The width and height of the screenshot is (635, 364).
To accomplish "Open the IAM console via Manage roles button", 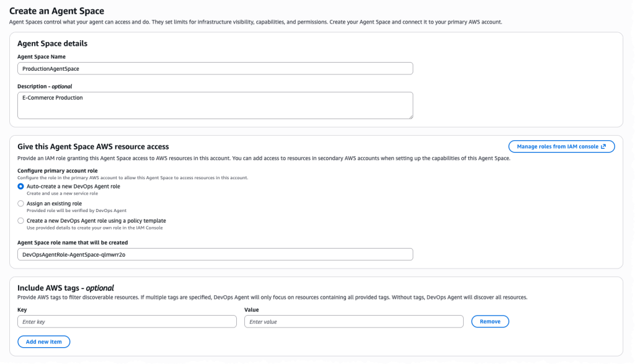I will tap(561, 146).
